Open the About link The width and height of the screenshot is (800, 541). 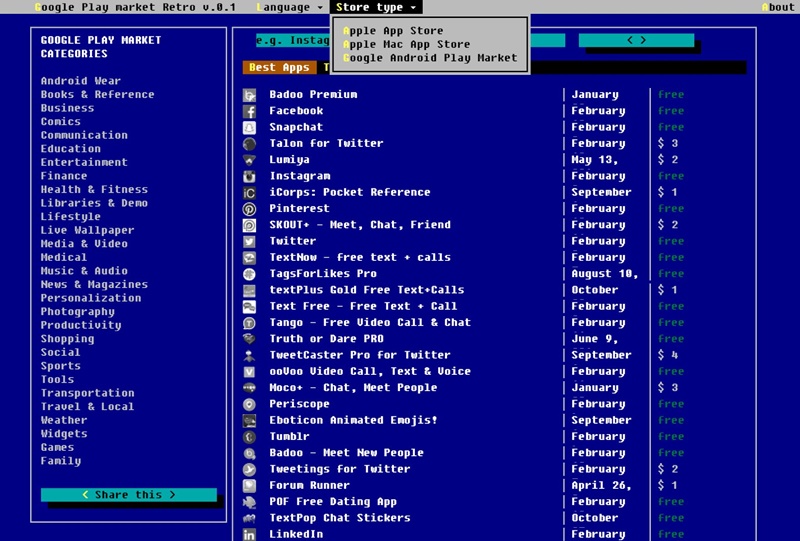pos(778,7)
